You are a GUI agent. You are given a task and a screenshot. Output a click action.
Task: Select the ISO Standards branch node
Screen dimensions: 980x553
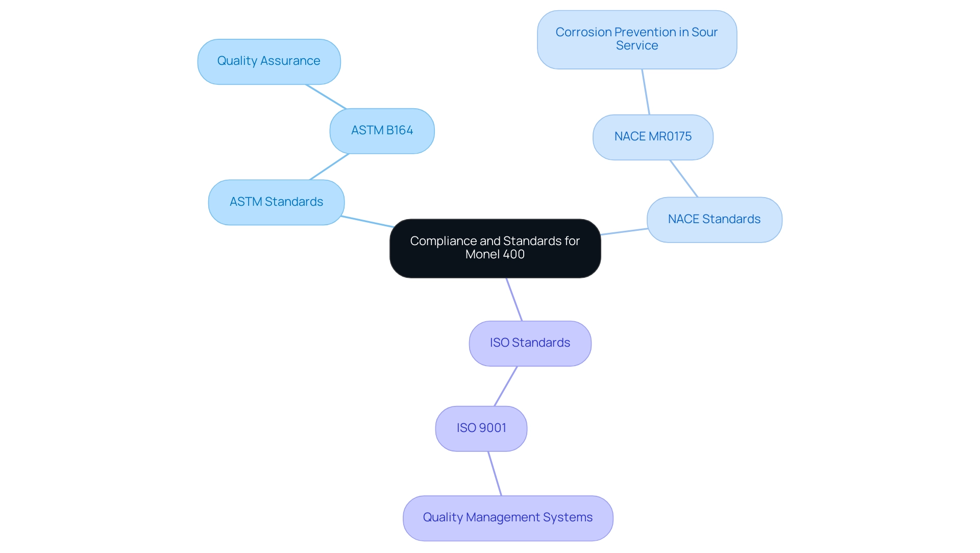pyautogui.click(x=530, y=343)
